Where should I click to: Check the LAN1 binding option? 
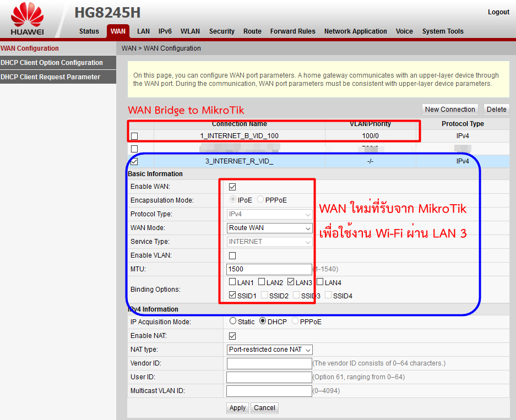232,281
